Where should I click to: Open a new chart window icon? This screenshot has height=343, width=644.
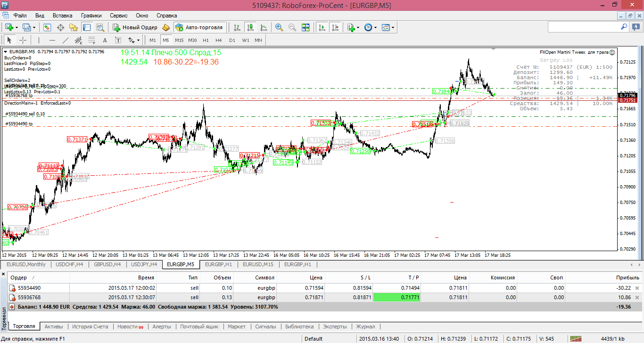coord(9,27)
